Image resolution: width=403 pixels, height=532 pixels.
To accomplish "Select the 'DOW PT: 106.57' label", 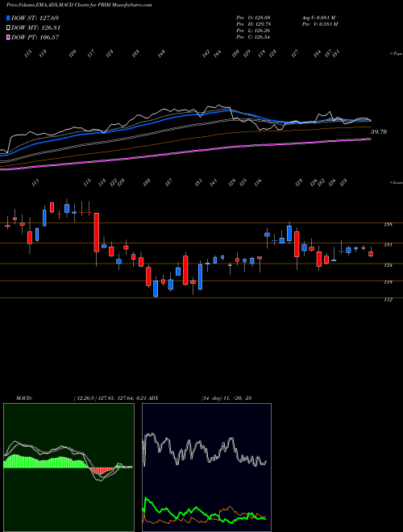I will (x=35, y=37).
